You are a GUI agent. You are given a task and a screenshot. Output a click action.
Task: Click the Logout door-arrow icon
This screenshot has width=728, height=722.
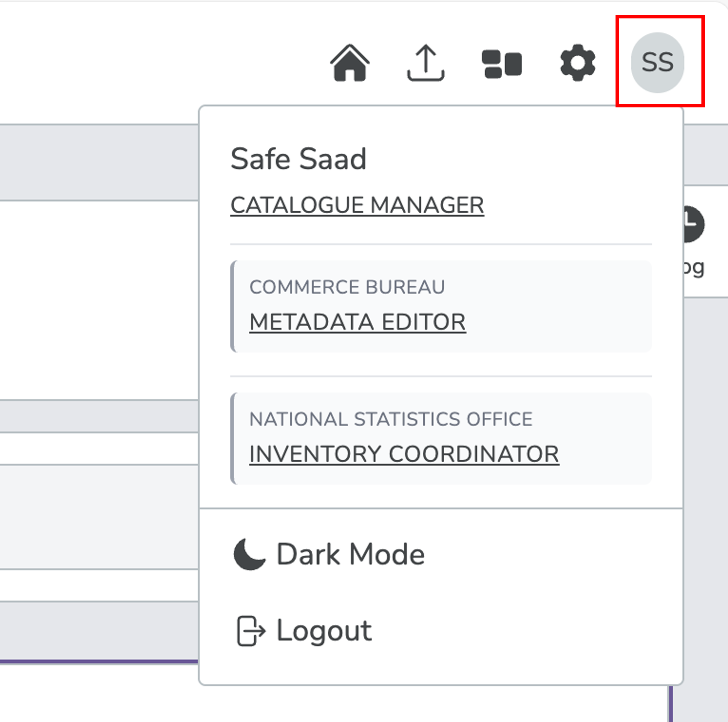pyautogui.click(x=251, y=631)
